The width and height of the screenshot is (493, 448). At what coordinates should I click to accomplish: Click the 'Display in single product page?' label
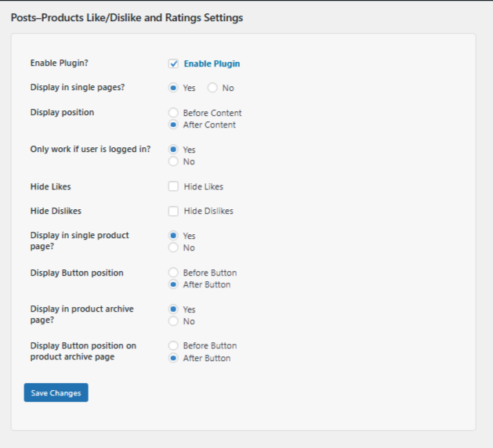(x=79, y=240)
